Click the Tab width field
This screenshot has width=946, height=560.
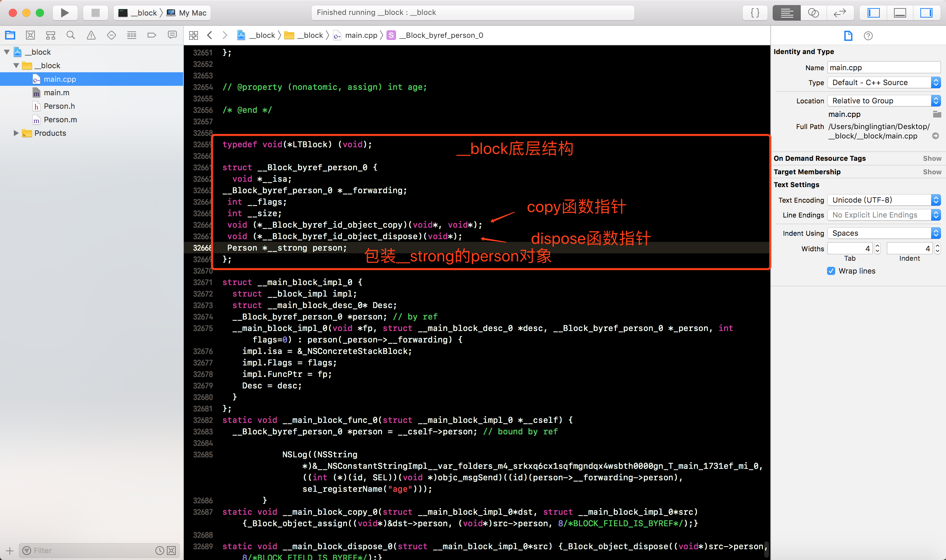coord(850,248)
